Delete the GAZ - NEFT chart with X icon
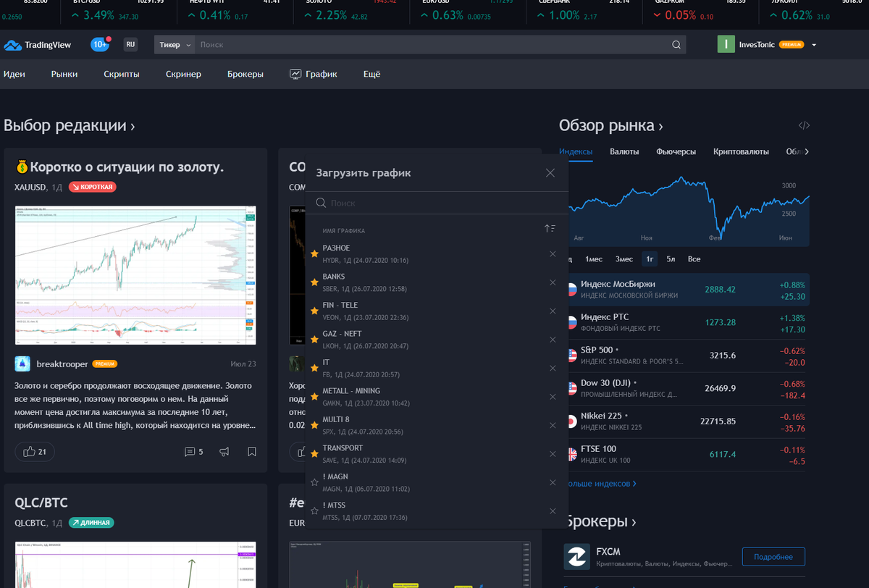Viewport: 869px width, 588px height. point(553,340)
